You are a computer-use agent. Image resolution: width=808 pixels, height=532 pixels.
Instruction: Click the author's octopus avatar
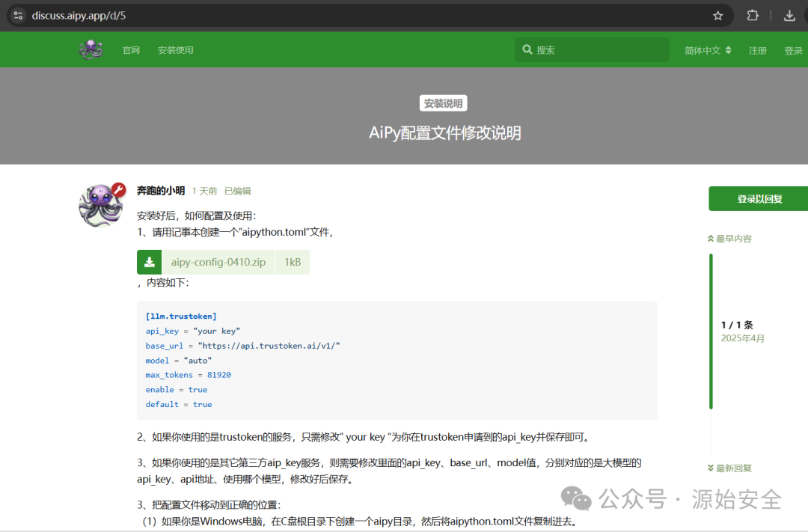(x=100, y=205)
